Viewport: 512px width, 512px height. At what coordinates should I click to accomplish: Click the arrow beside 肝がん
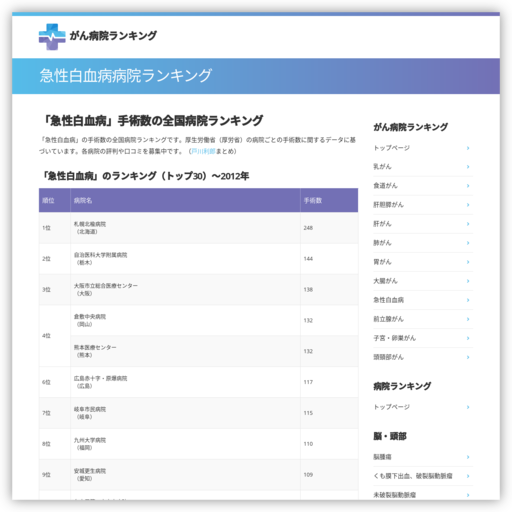point(468,224)
